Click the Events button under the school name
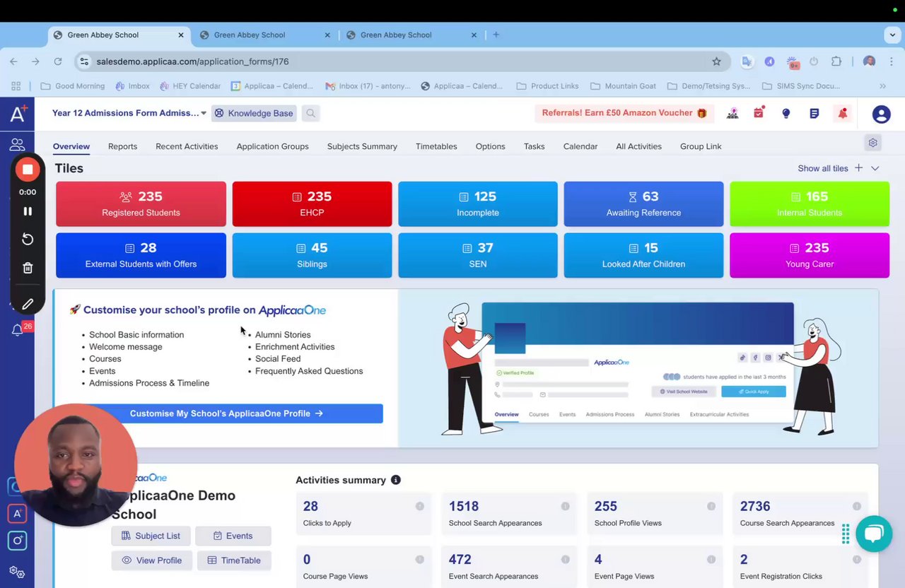Image resolution: width=905 pixels, height=588 pixels. click(233, 536)
